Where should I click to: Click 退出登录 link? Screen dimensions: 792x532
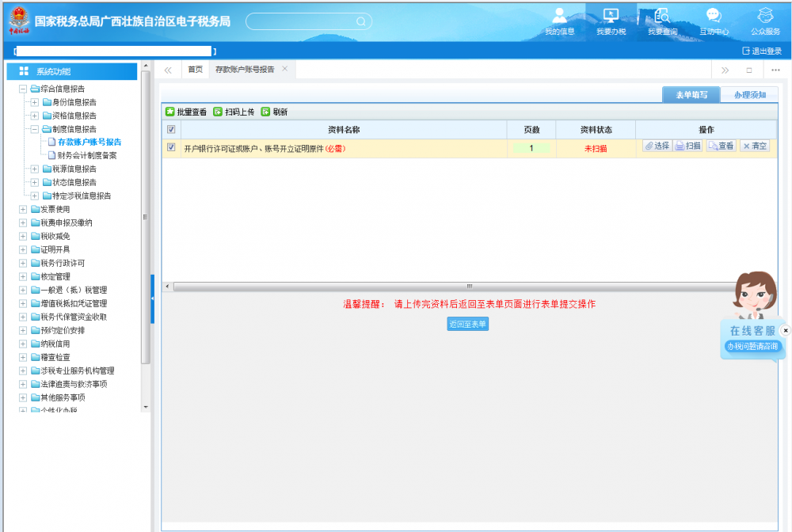tap(761, 51)
